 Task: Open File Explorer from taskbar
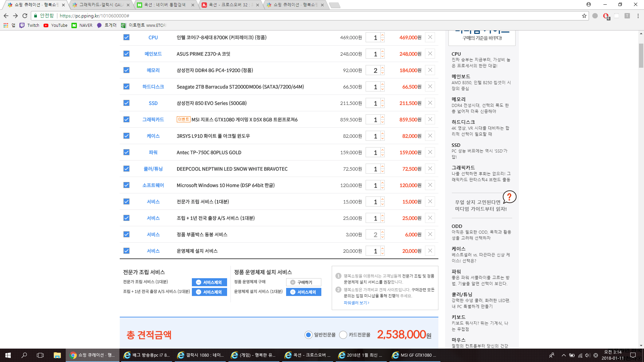57,355
